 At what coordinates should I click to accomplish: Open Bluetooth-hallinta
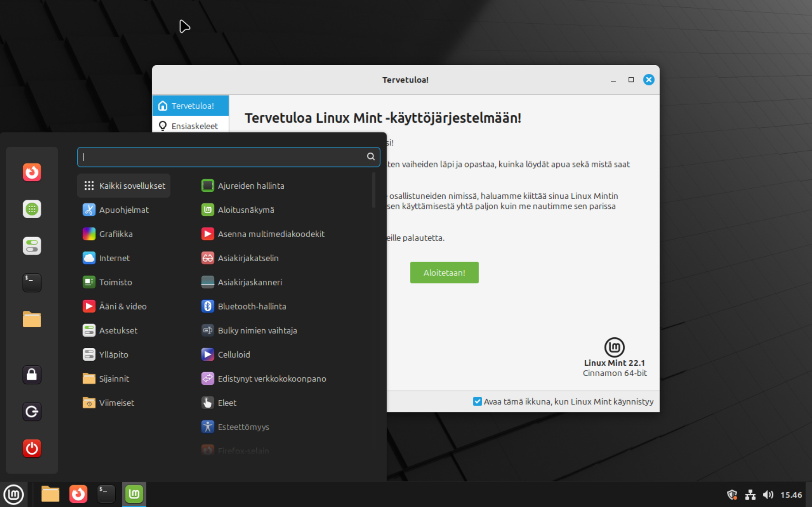[284, 306]
